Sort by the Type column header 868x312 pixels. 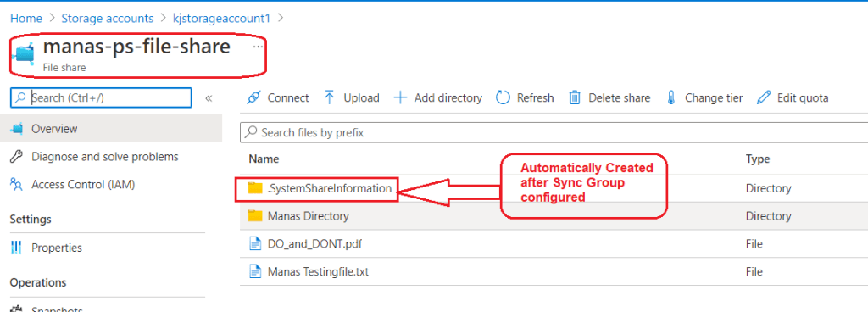[758, 159]
